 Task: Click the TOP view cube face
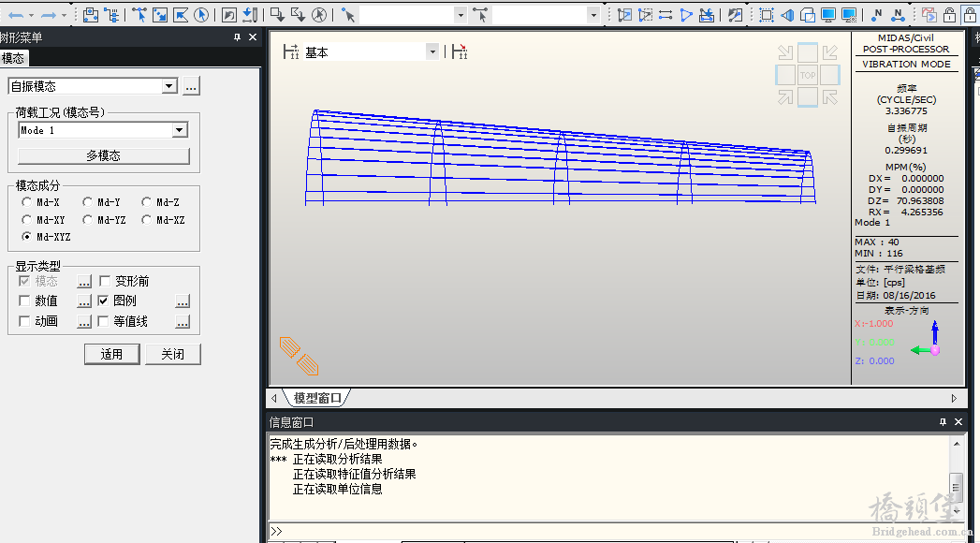pos(808,75)
